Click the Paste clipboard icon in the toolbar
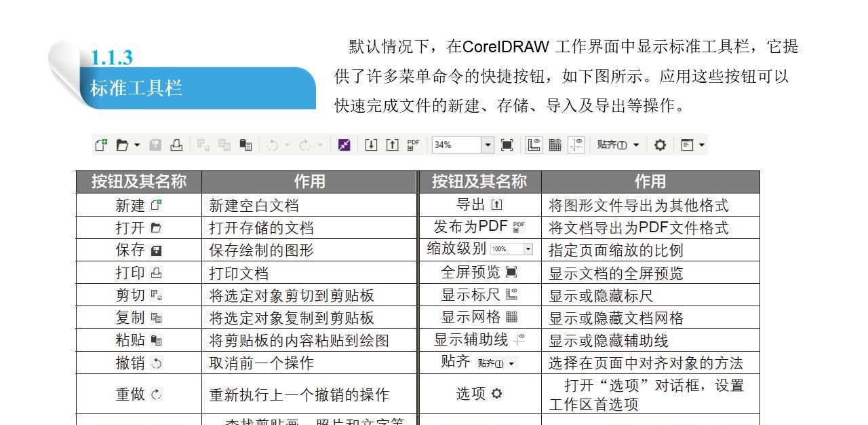 click(x=246, y=145)
